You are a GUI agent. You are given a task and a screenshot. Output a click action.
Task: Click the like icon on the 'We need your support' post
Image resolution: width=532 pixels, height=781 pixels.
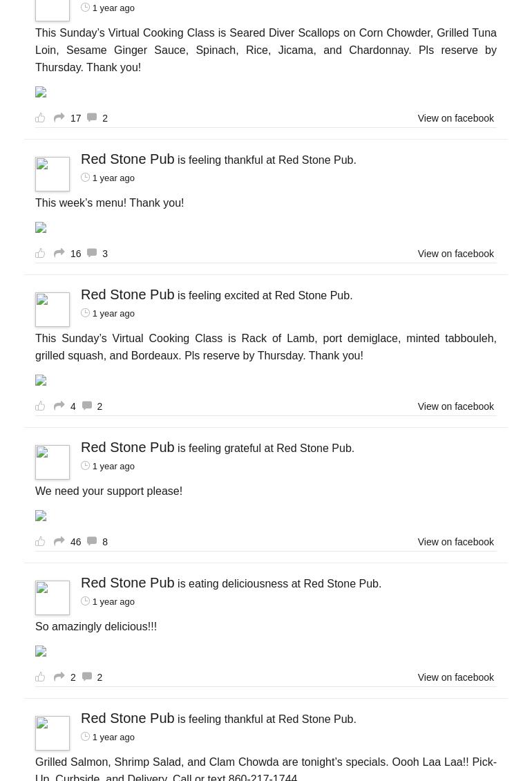pos(40,541)
